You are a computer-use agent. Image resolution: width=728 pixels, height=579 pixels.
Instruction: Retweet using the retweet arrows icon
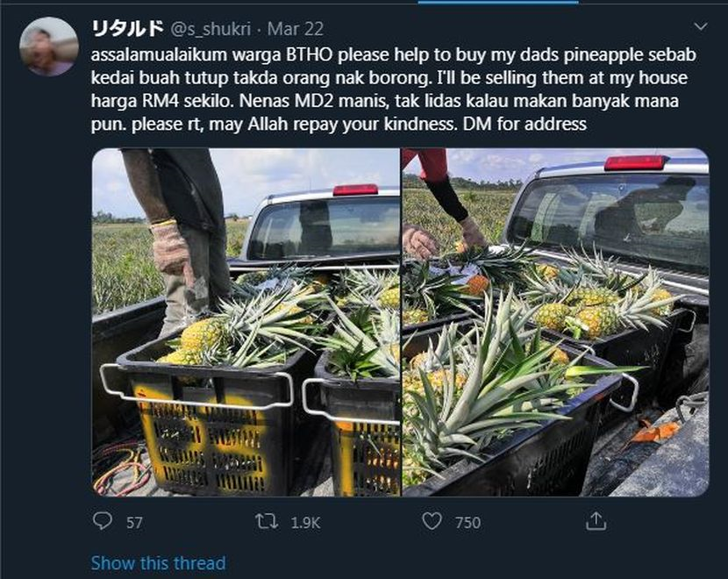pyautogui.click(x=267, y=522)
